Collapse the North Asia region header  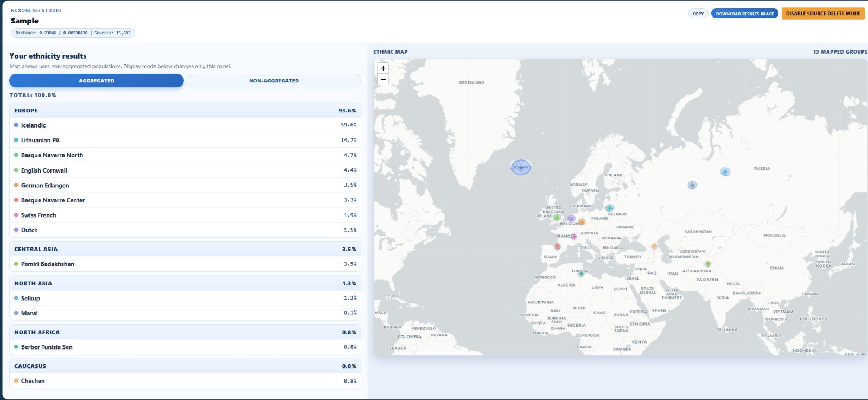185,283
